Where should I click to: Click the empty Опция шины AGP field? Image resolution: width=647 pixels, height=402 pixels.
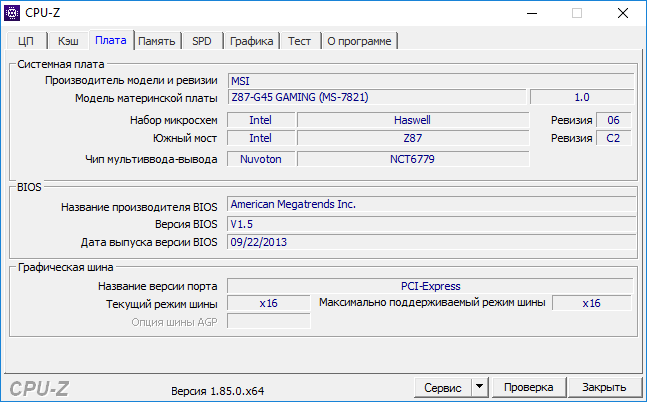pyautogui.click(x=269, y=322)
